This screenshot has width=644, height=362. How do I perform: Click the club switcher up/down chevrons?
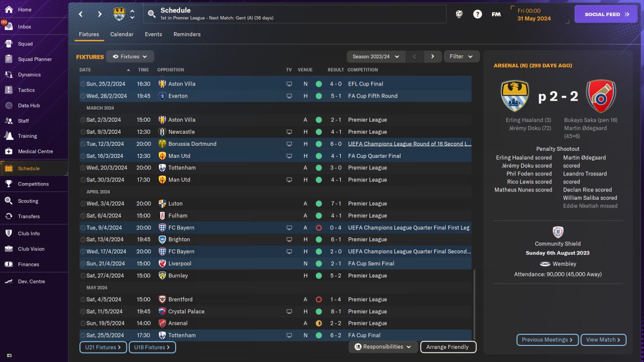[132, 14]
